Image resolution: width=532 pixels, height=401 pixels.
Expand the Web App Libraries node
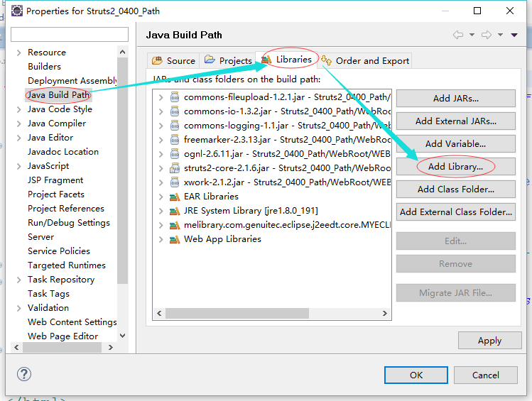coord(161,240)
